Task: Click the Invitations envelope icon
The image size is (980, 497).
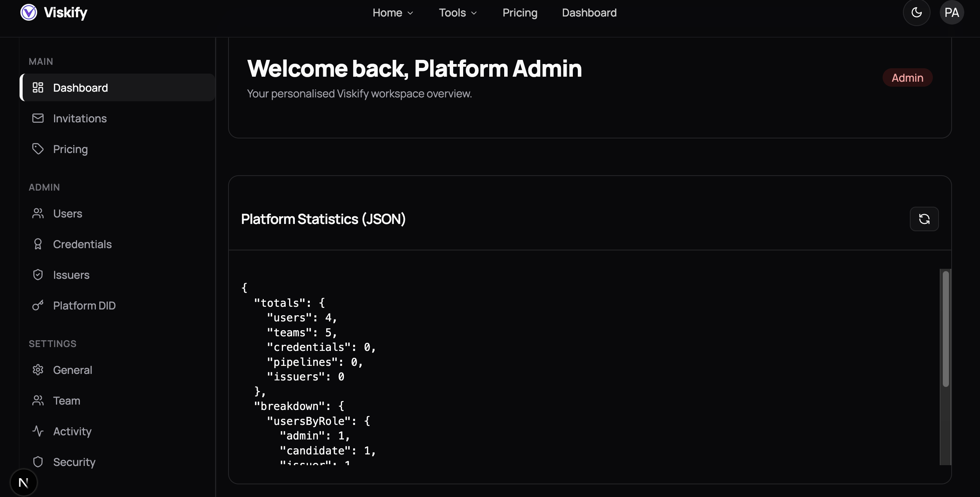Action: [x=38, y=118]
